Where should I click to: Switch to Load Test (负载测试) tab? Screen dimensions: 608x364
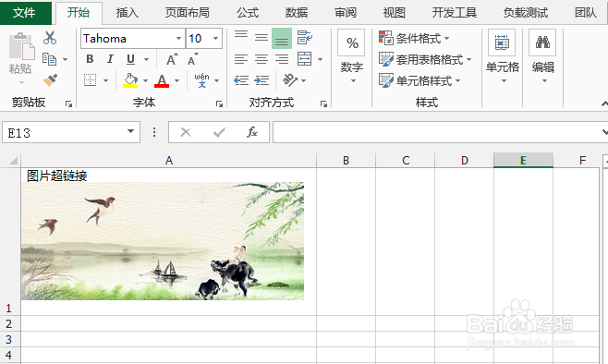pos(526,13)
